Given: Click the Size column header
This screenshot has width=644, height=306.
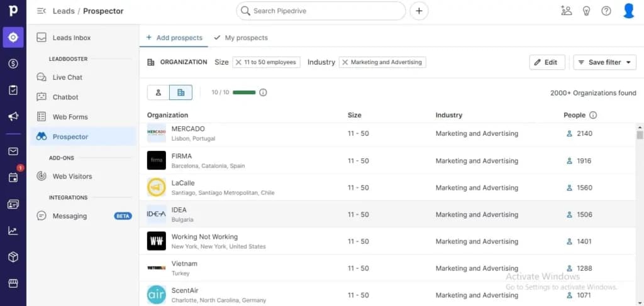Looking at the screenshot, I should pyautogui.click(x=355, y=115).
